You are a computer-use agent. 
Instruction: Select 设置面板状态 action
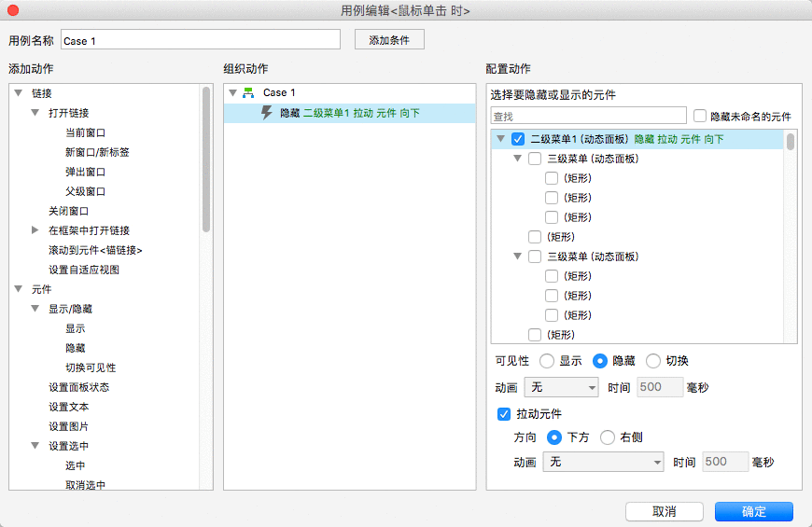pos(78,387)
